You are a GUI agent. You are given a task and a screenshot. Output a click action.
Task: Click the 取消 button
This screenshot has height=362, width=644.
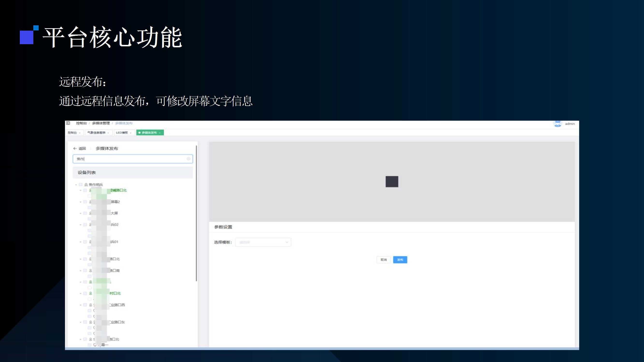coord(384,260)
